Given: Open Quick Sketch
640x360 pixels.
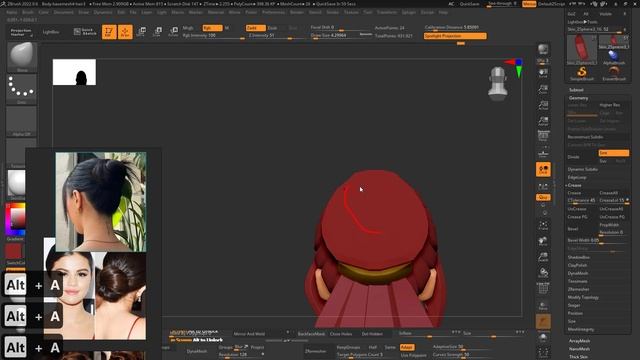Looking at the screenshot, I should point(85,32).
